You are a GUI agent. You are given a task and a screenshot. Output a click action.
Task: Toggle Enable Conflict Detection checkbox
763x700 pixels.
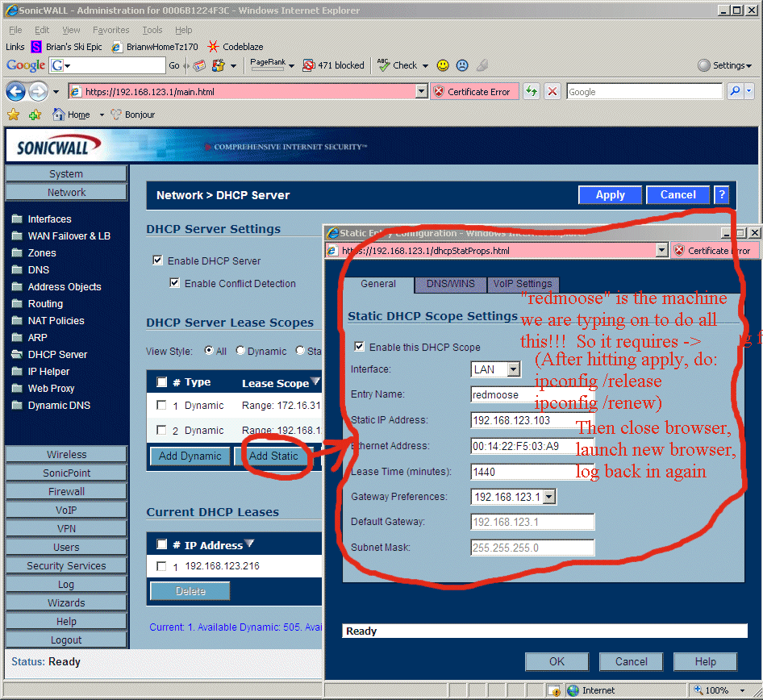pos(175,282)
